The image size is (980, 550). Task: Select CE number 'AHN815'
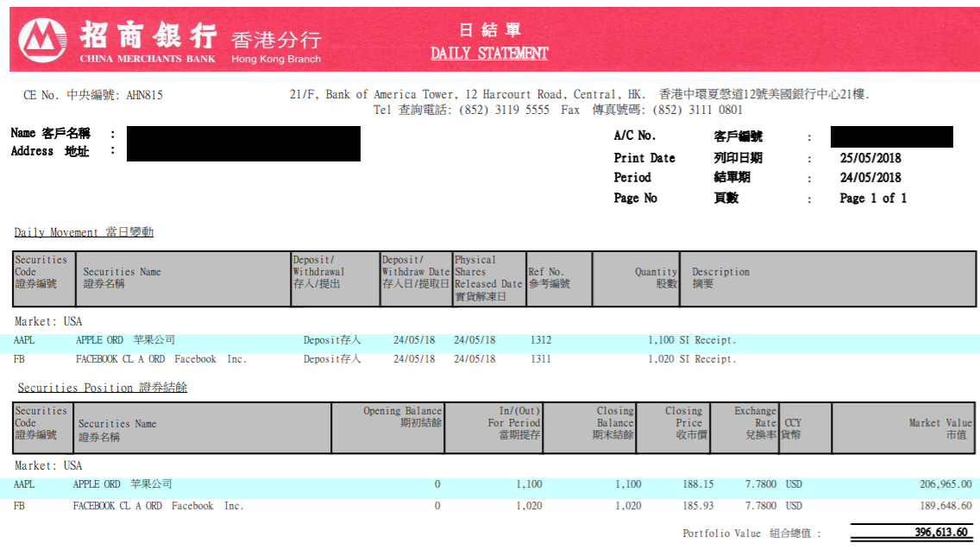144,95
